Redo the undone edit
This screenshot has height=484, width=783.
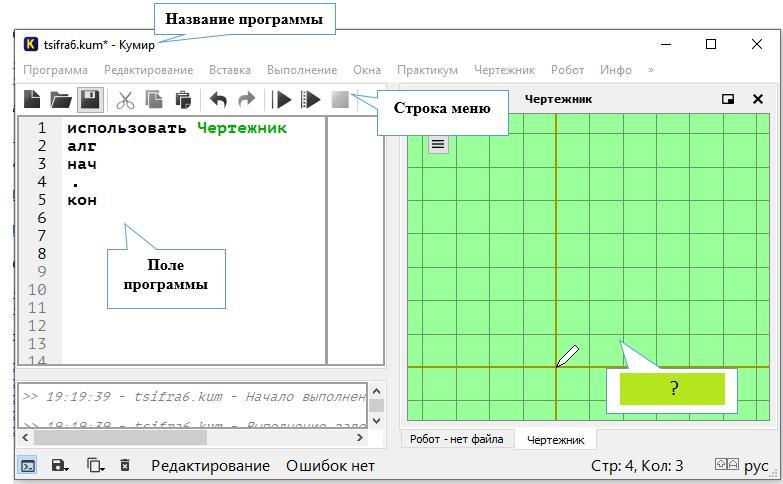247,99
